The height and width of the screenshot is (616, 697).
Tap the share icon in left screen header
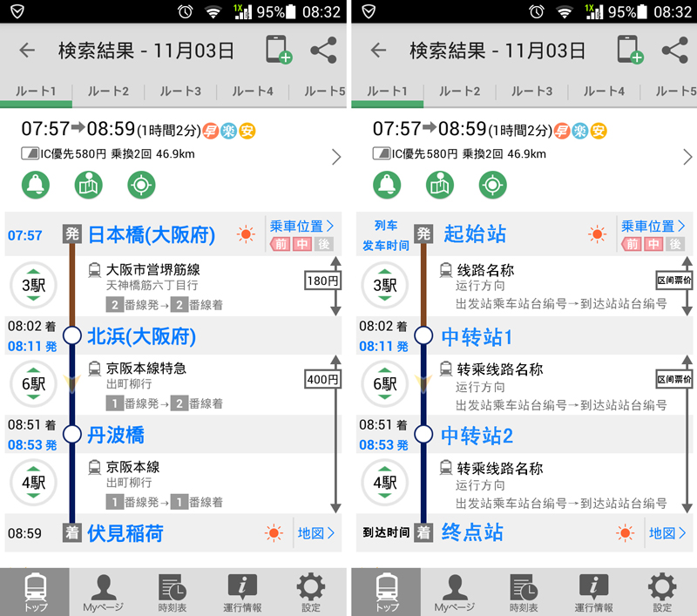(323, 50)
